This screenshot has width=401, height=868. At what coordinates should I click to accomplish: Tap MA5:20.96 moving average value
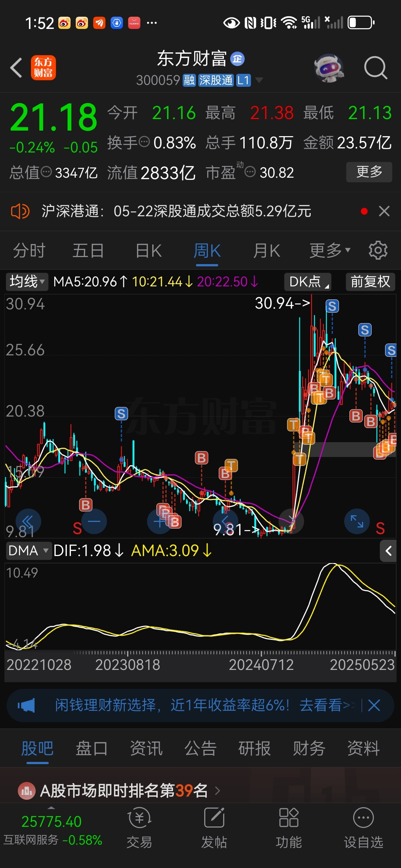click(x=90, y=282)
